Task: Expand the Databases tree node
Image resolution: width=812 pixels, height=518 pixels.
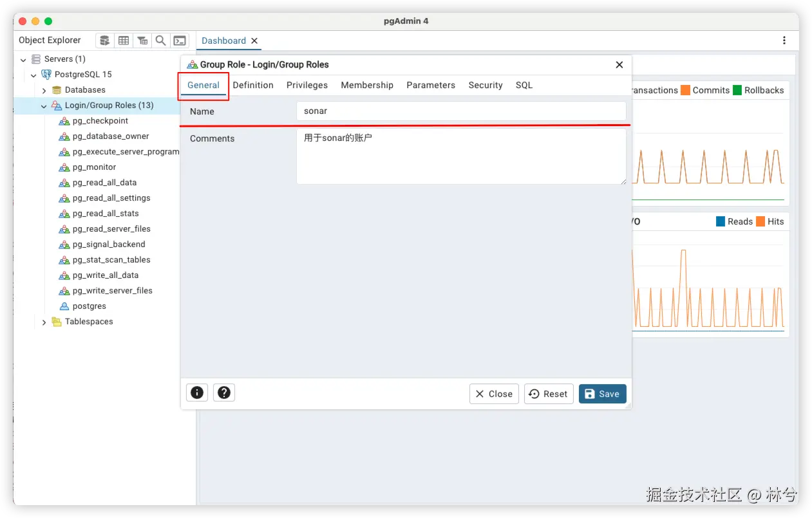Action: click(x=44, y=91)
